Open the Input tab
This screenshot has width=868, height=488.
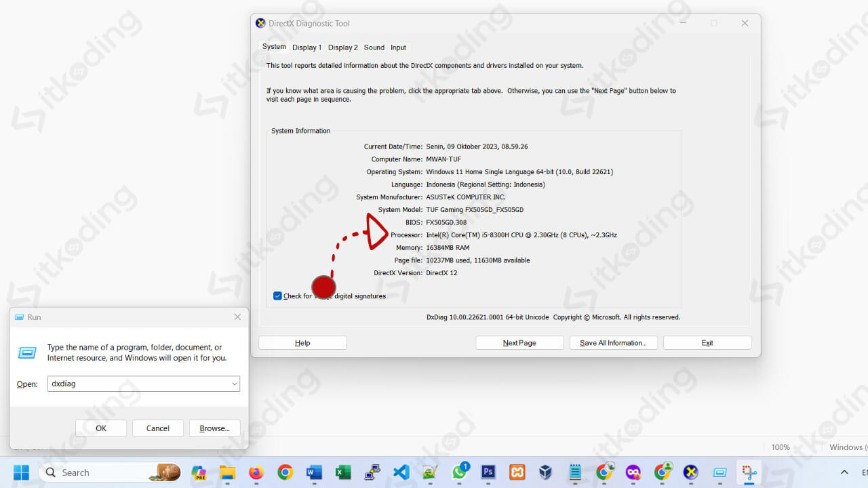(399, 47)
